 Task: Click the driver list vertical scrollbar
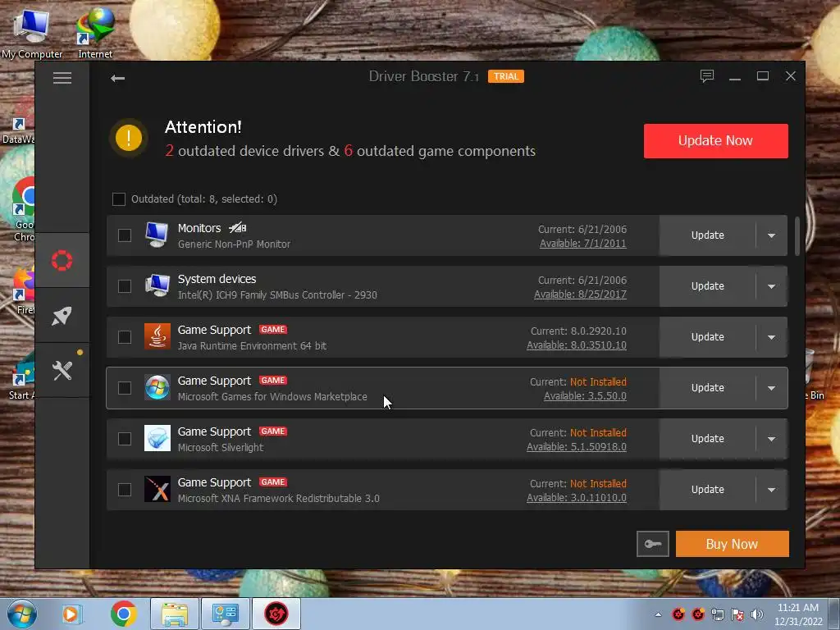pyautogui.click(x=797, y=236)
